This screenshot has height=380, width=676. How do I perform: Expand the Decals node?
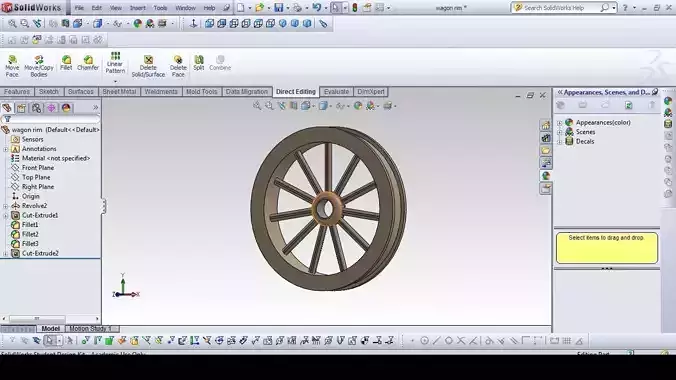coord(559,142)
